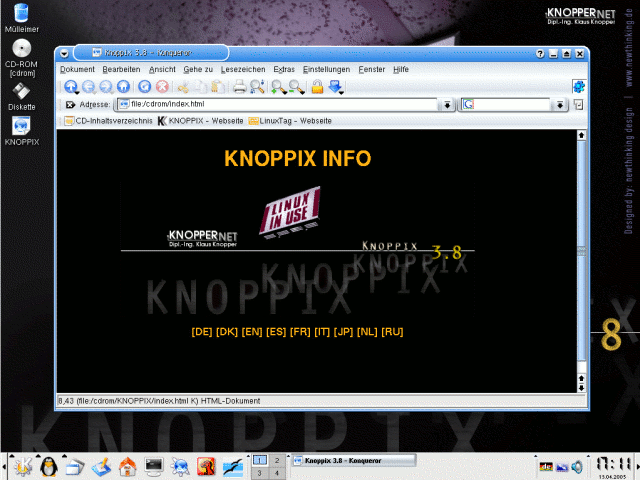Open the Ansicht menu

pyautogui.click(x=162, y=69)
